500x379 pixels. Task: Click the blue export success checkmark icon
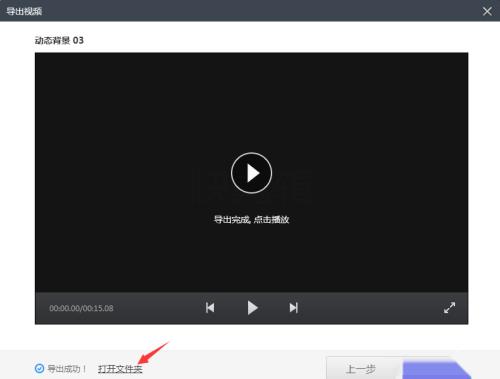click(x=39, y=368)
